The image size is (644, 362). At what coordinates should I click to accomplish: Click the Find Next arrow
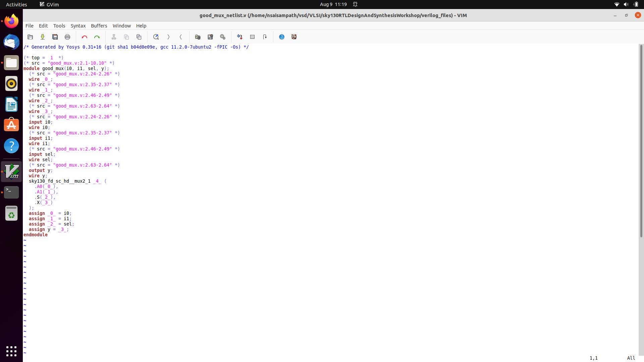pyautogui.click(x=168, y=37)
